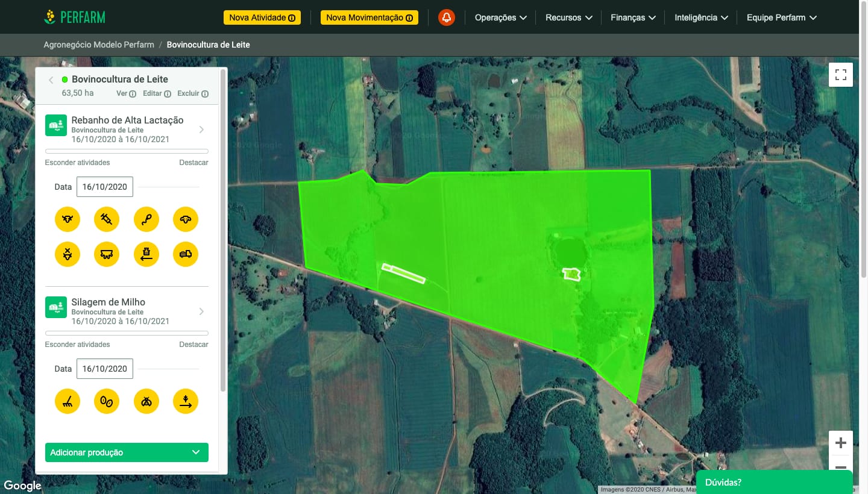Click the rake soil preparation icon

(68, 402)
